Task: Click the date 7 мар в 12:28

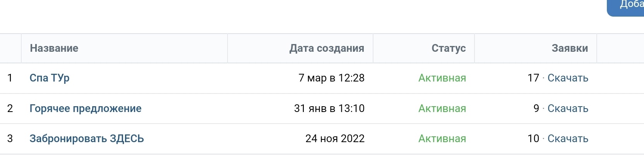Action: (x=331, y=78)
